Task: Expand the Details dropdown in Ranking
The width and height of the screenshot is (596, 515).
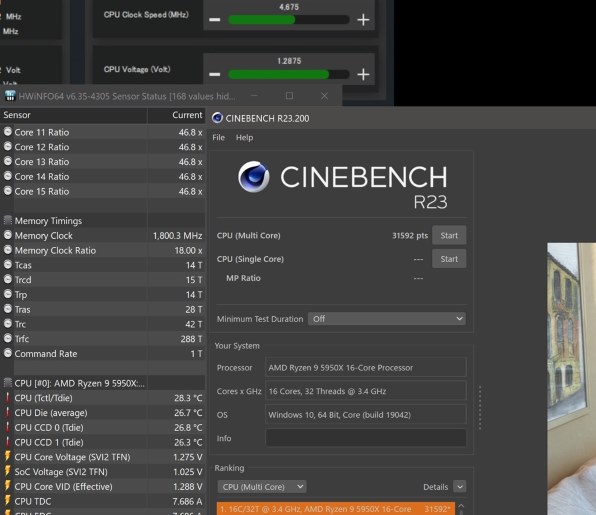Action: [460, 486]
